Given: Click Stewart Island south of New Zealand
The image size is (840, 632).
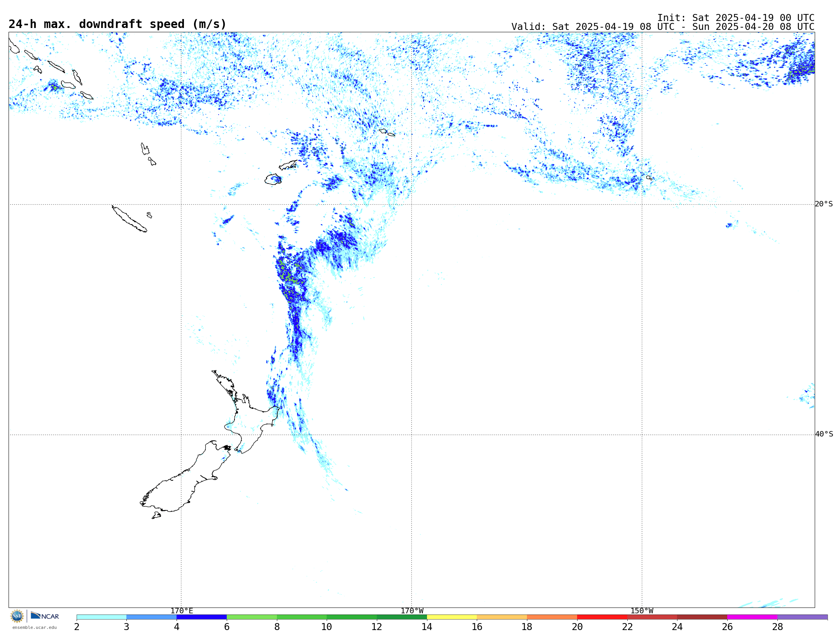Looking at the screenshot, I should pos(156,515).
